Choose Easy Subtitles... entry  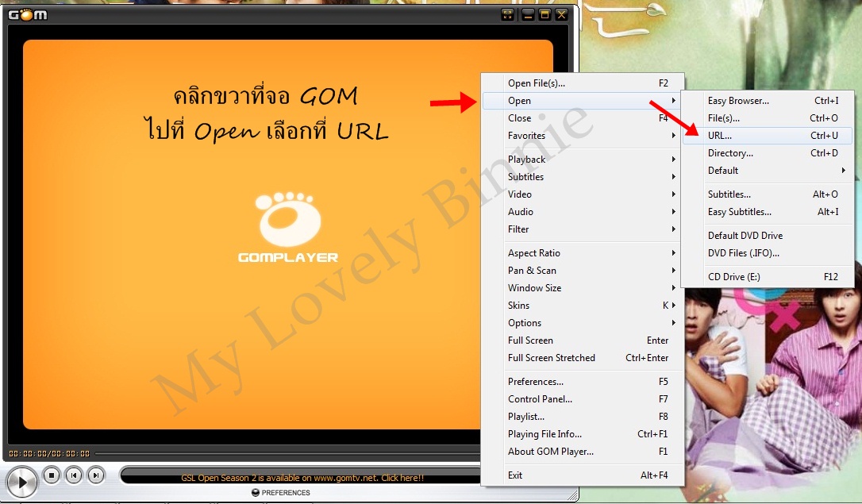768,212
